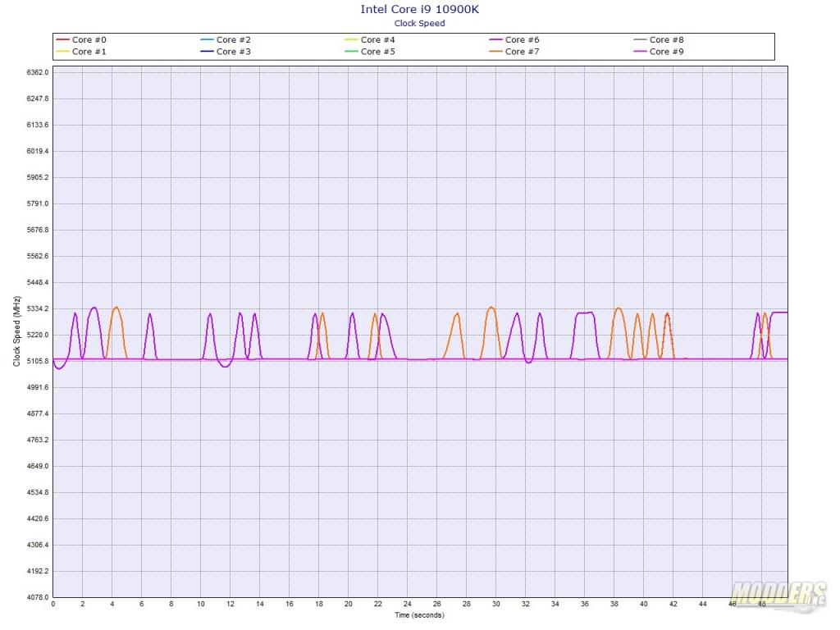This screenshot has width=840, height=630.
Task: Click the 36 tick on time axis
Action: point(584,604)
